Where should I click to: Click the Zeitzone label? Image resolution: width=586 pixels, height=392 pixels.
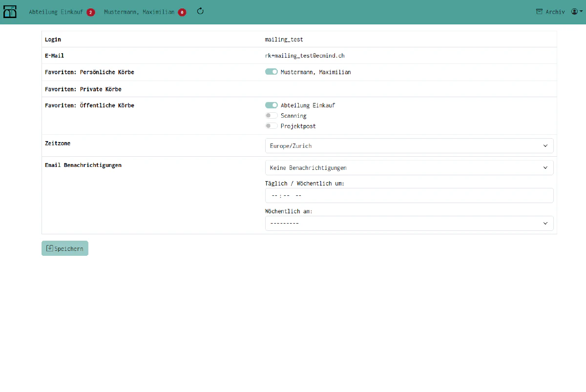pos(58,144)
